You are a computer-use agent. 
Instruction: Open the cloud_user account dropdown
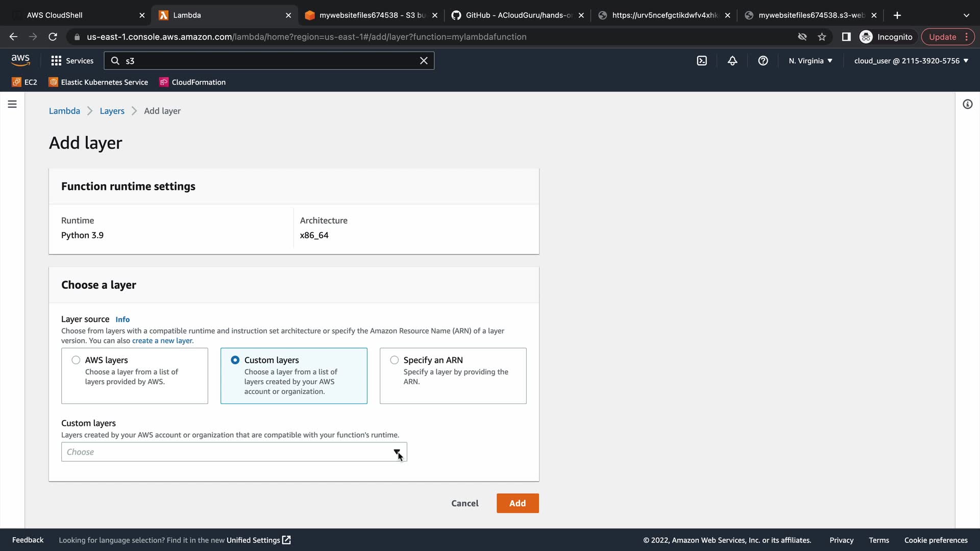point(911,61)
